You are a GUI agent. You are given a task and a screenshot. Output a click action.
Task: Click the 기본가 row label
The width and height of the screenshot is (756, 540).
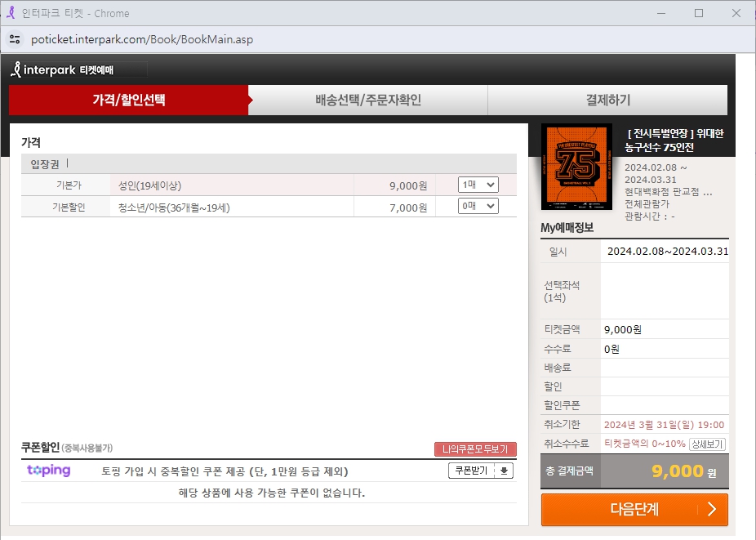tap(69, 185)
